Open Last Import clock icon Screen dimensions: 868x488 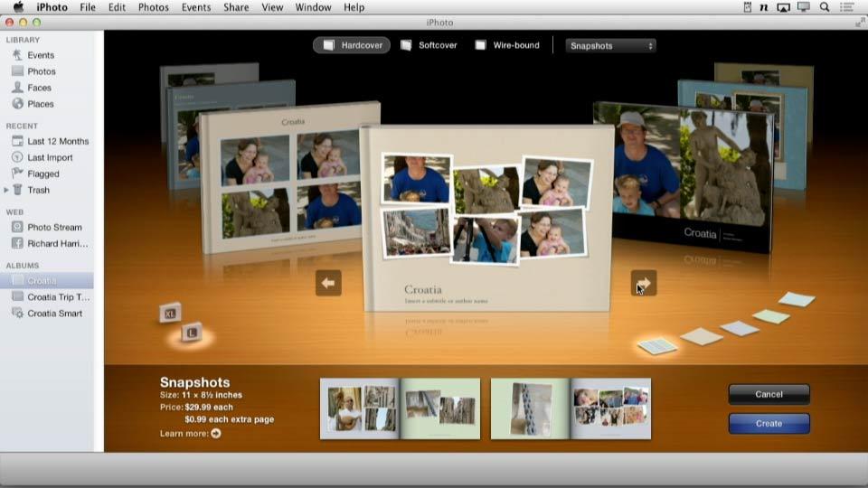click(17, 157)
